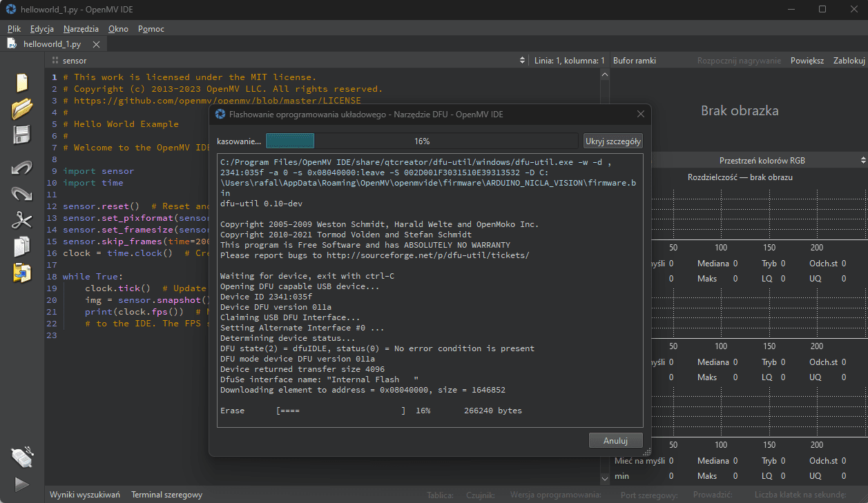Open Wyniki wyszukiwań panel
Viewport: 868px width, 503px height.
point(85,495)
